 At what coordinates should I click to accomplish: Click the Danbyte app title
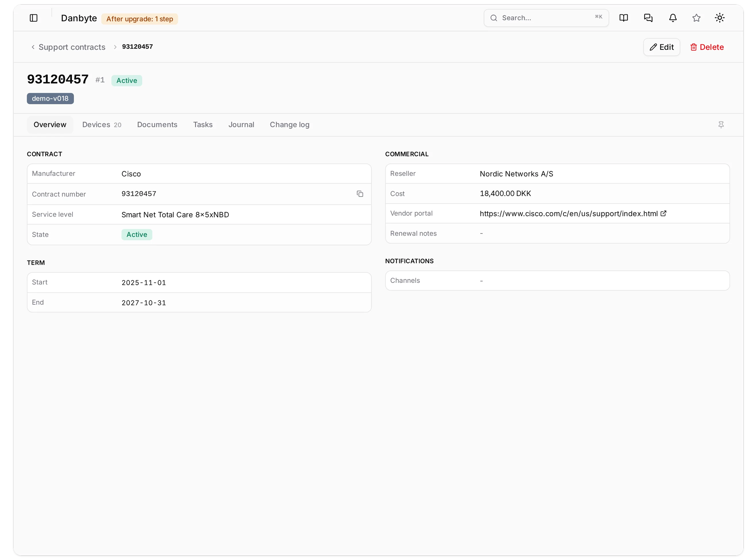(79, 18)
